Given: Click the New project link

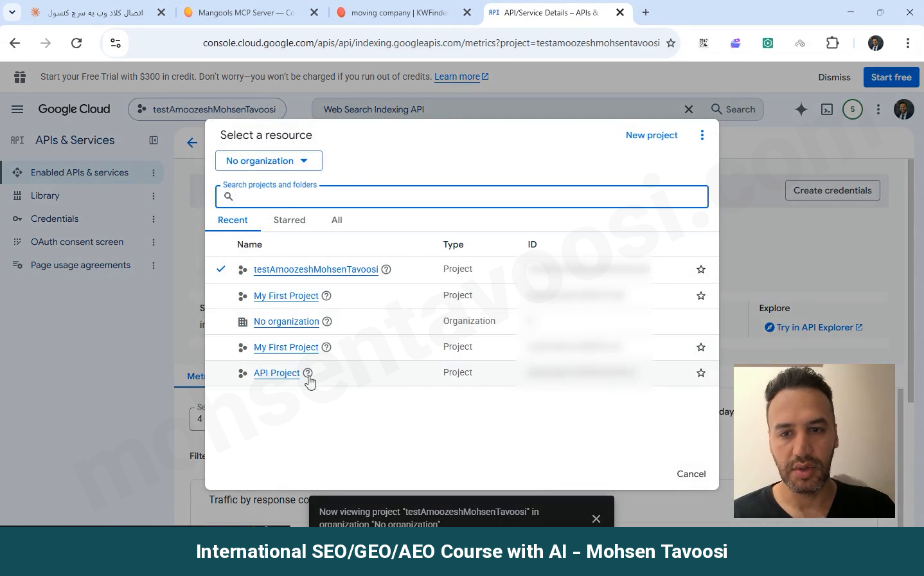Looking at the screenshot, I should point(652,135).
